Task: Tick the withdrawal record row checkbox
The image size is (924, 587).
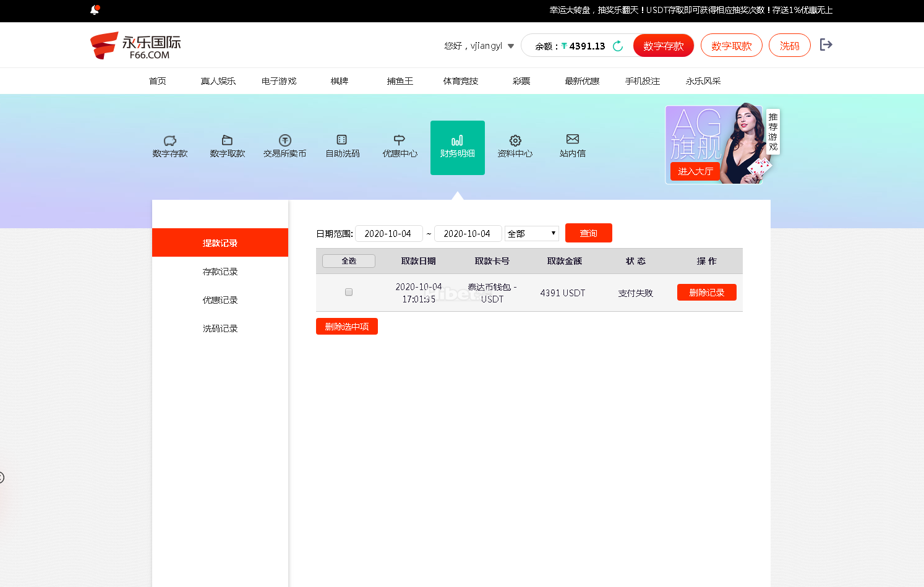Action: [x=349, y=292]
